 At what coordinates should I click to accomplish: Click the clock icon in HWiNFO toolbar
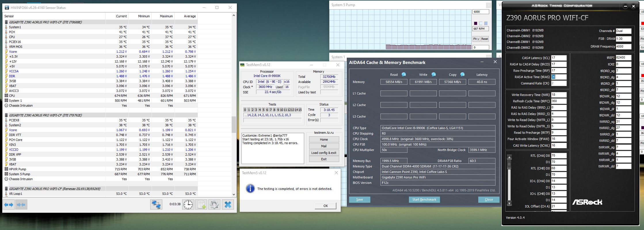tap(188, 205)
